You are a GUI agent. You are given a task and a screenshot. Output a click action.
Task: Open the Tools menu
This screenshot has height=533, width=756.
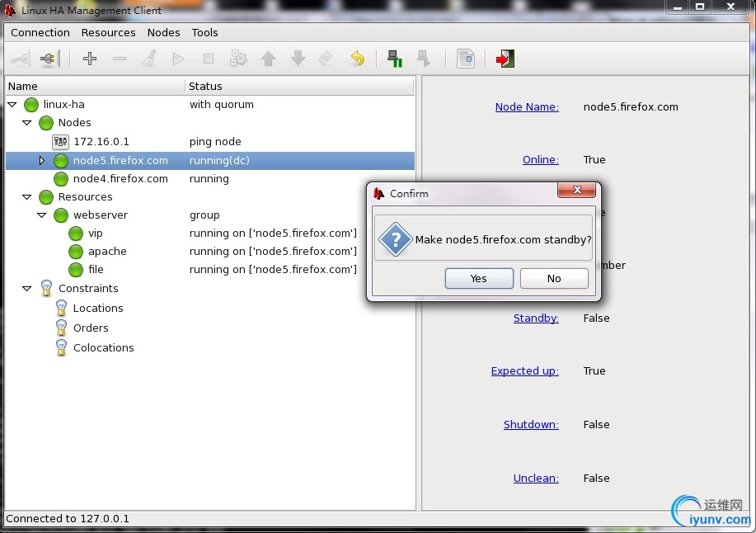tap(205, 33)
